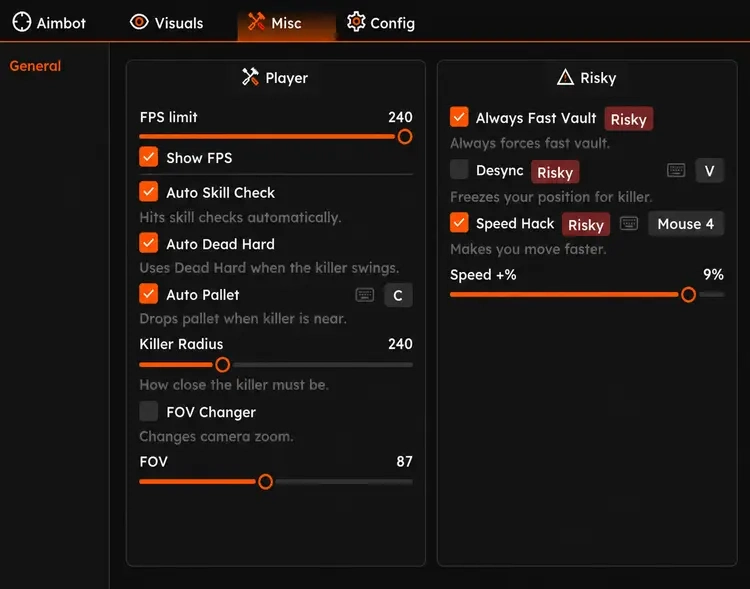750x589 pixels.
Task: Uncheck the Auto Dead Hard option
Action: point(149,243)
